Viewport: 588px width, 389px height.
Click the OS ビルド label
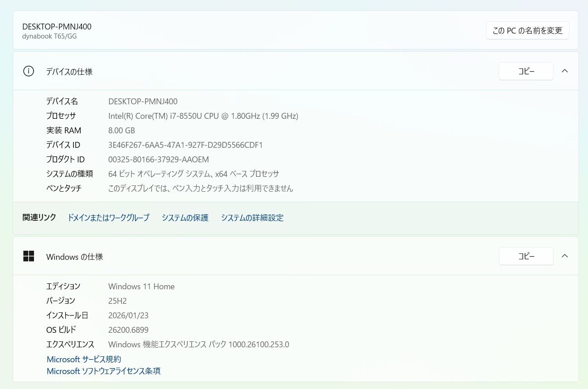[x=61, y=330]
